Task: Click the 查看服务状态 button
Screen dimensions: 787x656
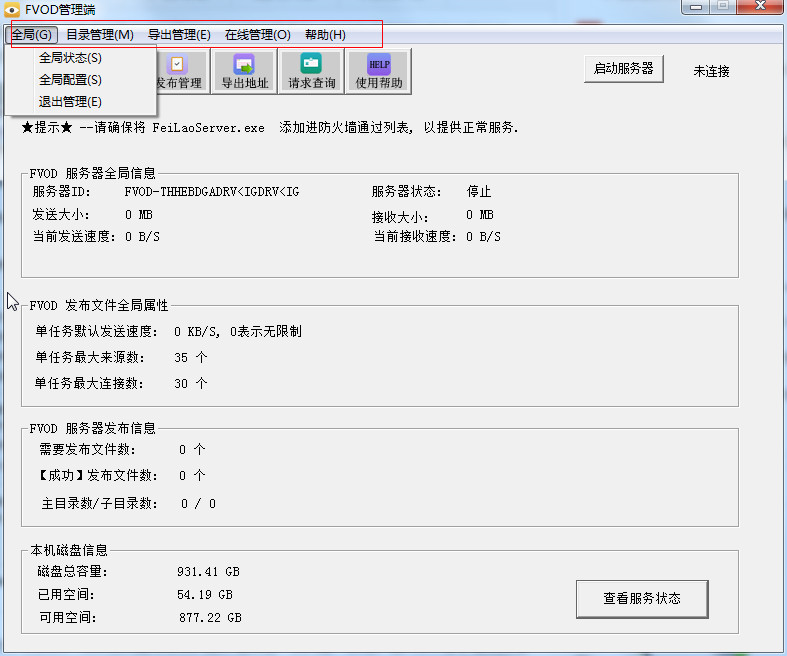Action: coord(642,599)
